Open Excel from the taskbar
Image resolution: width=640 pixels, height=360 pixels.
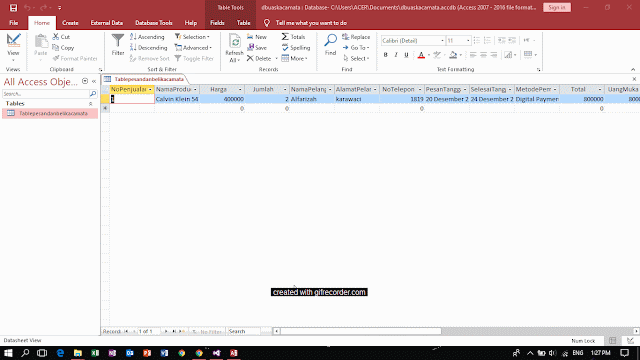95,353
